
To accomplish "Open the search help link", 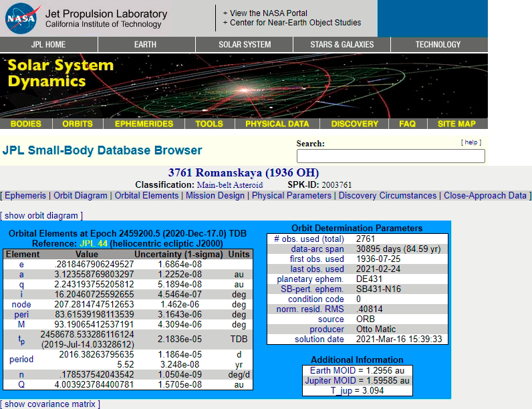I will (471, 142).
